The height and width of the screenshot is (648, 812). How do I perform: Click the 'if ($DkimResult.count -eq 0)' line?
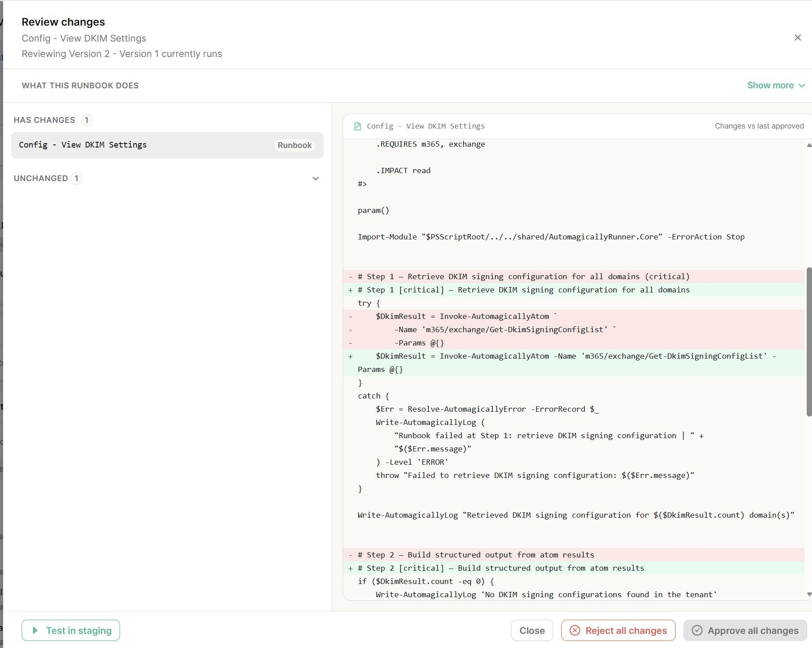coord(426,581)
